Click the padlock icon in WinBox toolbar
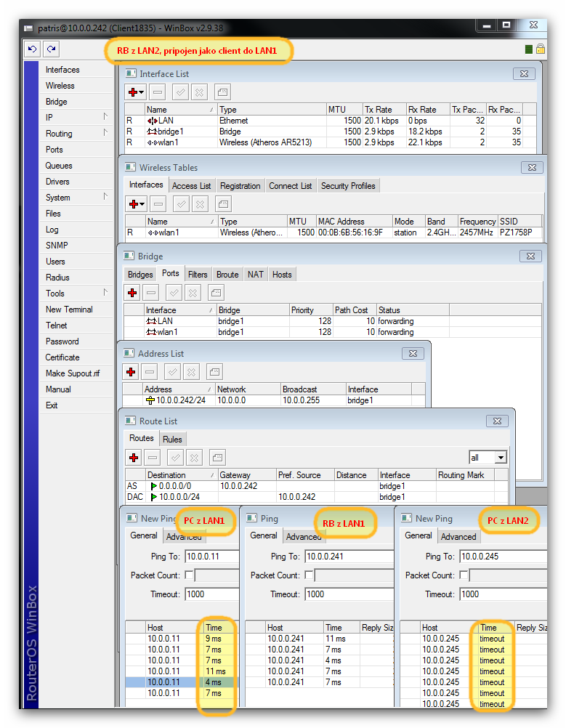This screenshot has width=566, height=728. tap(540, 49)
